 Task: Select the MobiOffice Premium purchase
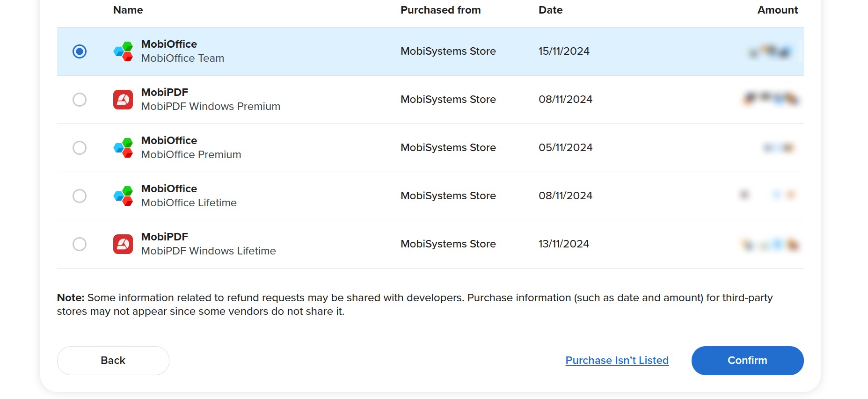tap(80, 147)
